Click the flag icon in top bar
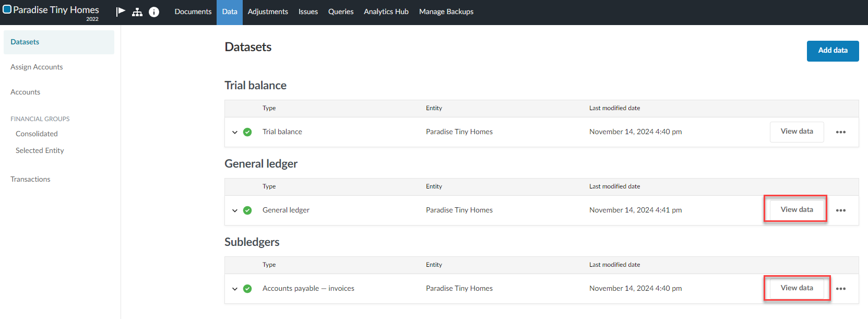Viewport: 868px width, 319px height. pos(121,11)
